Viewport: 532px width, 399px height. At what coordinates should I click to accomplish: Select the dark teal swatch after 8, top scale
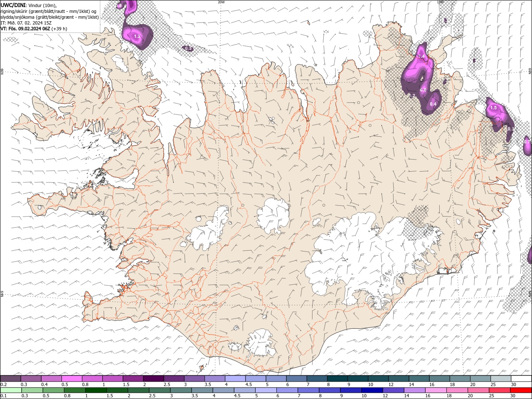click(337, 379)
